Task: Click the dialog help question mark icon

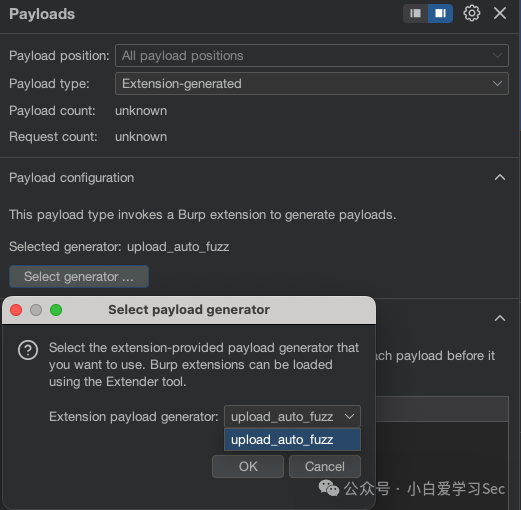Action: pos(28,350)
